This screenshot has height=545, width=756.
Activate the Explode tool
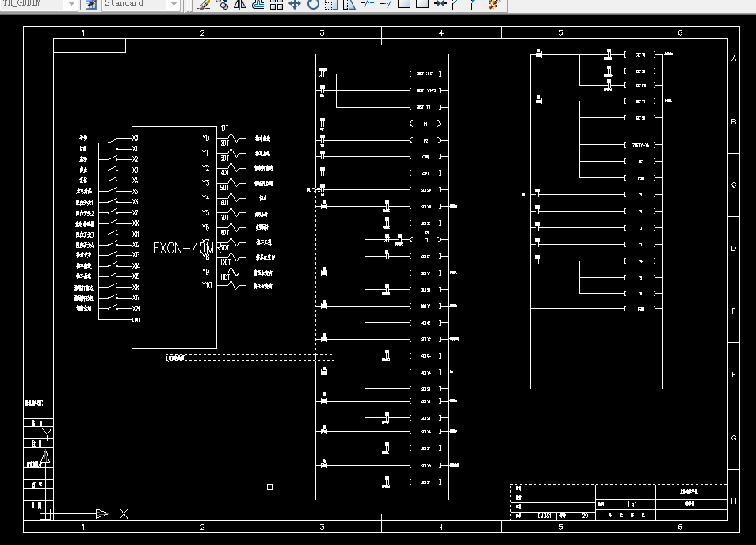(x=493, y=4)
